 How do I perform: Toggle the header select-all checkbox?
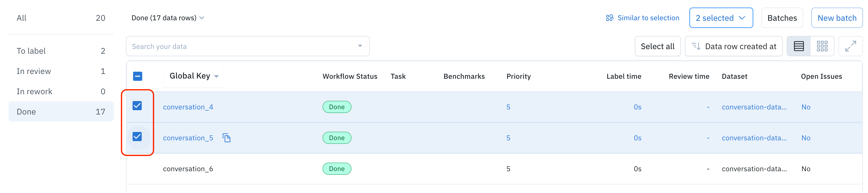137,76
